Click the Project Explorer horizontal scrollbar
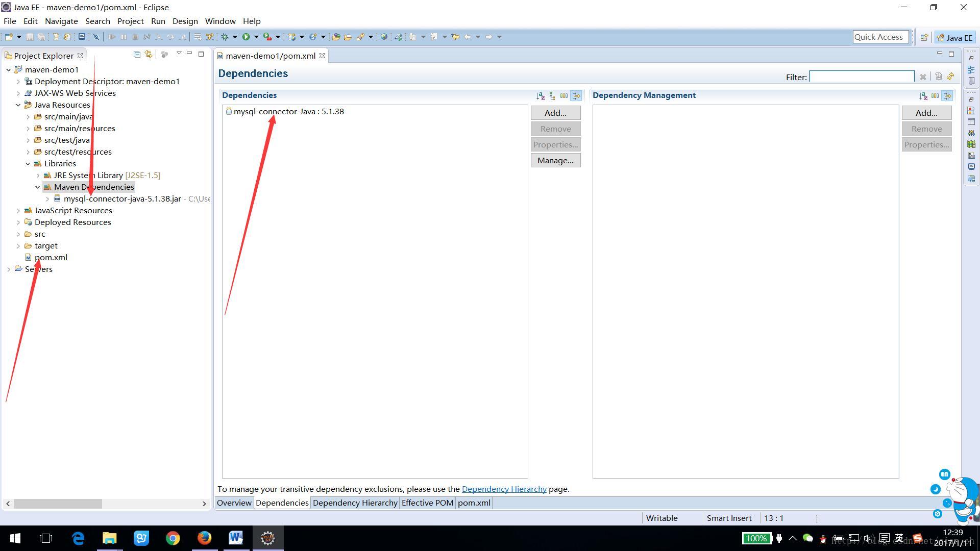Viewport: 980px width, 551px height. point(58,504)
